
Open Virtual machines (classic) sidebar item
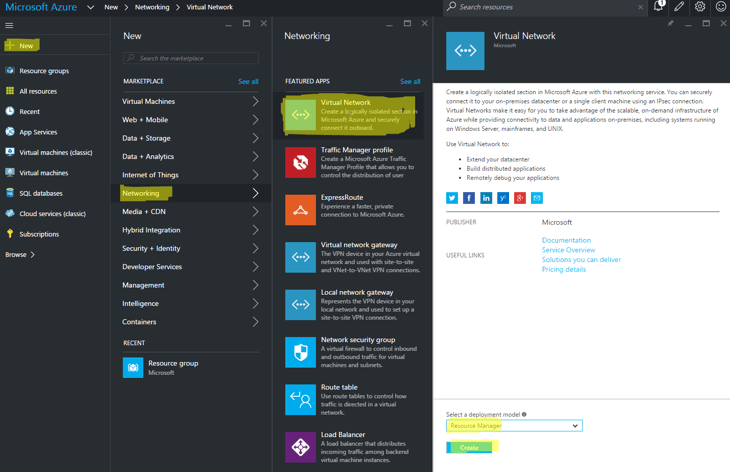[x=49, y=152]
